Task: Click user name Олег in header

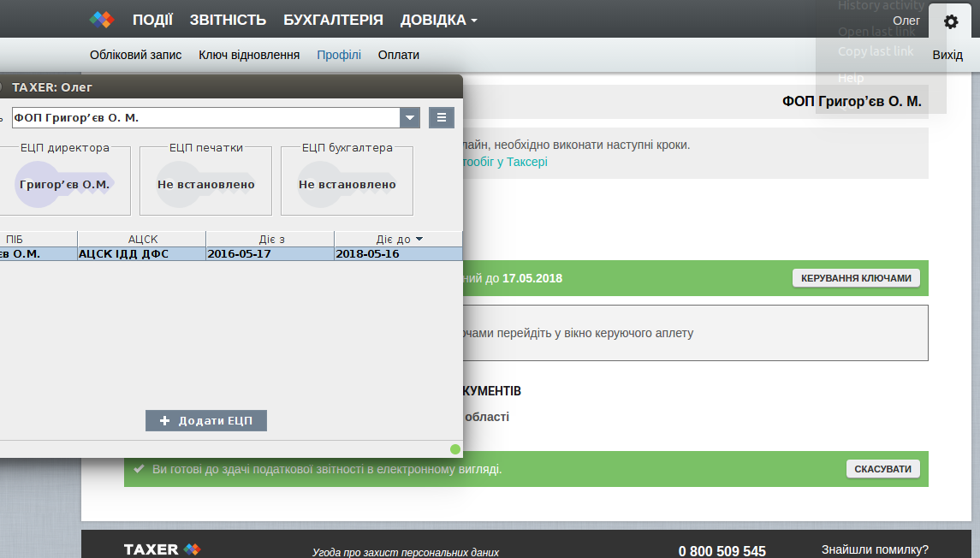Action: (906, 21)
